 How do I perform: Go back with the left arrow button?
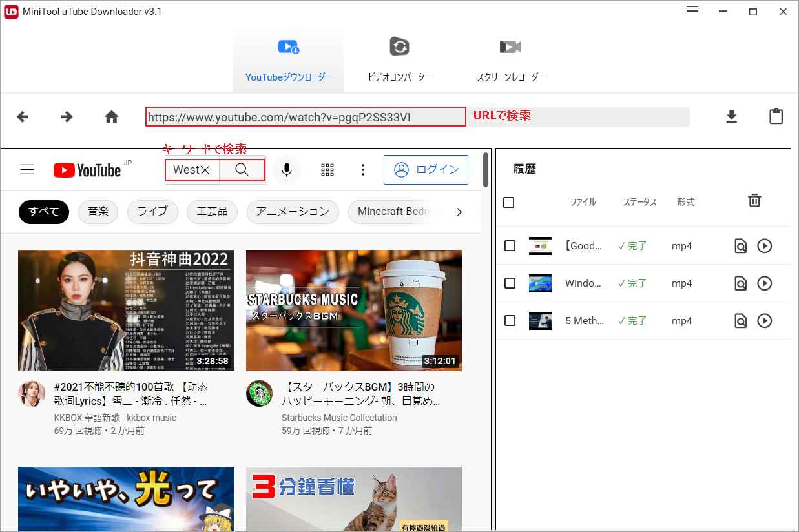[x=23, y=117]
